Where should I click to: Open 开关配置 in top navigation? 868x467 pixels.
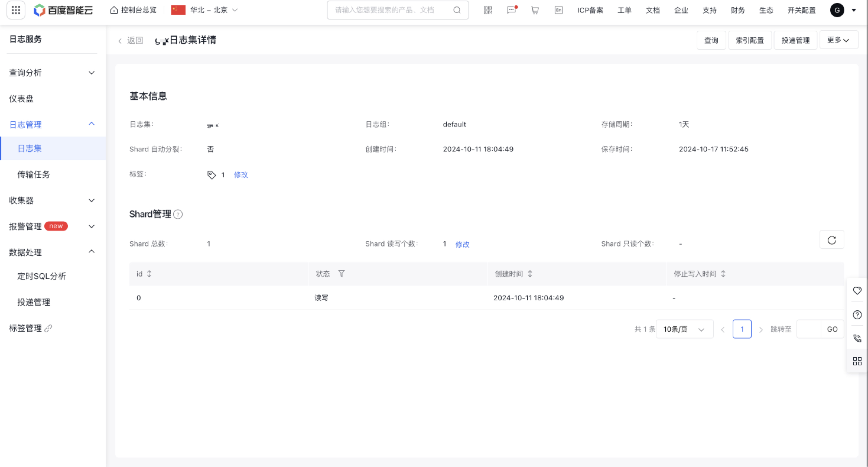[802, 10]
